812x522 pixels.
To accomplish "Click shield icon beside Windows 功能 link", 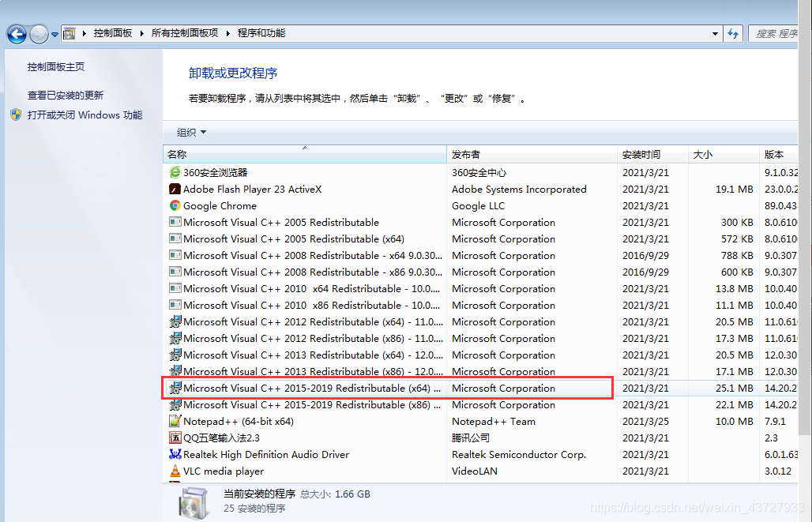I will click(16, 115).
